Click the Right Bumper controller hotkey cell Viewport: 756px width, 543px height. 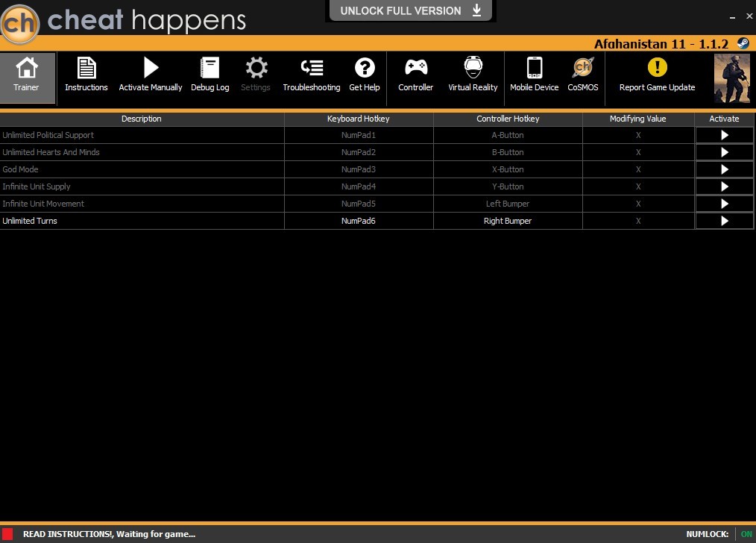click(x=508, y=221)
